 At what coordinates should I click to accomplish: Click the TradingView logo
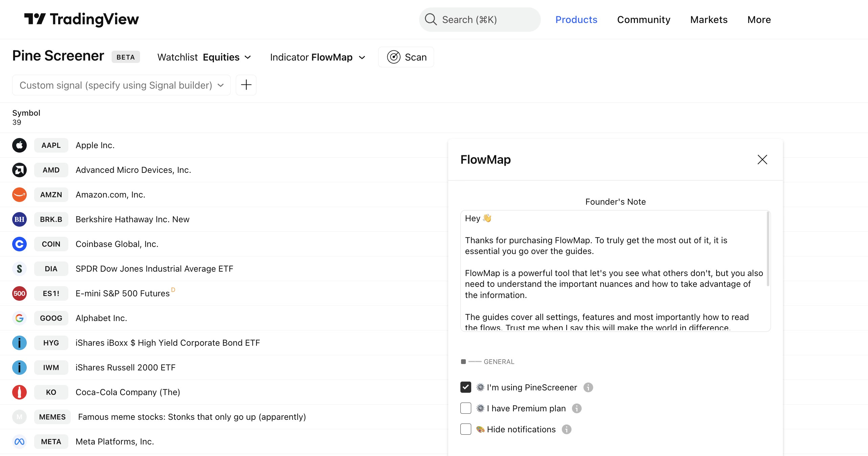coord(81,19)
